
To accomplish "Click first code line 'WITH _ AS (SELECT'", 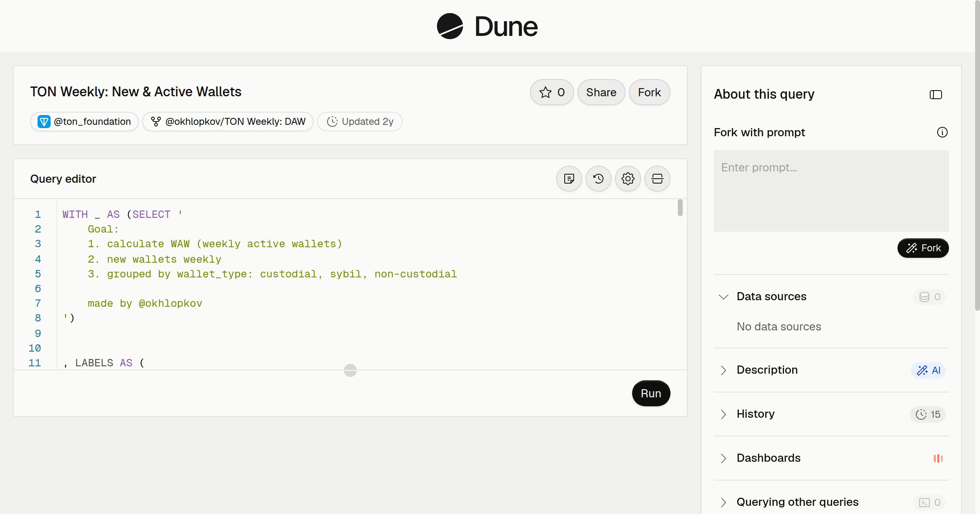I will click(x=122, y=215).
